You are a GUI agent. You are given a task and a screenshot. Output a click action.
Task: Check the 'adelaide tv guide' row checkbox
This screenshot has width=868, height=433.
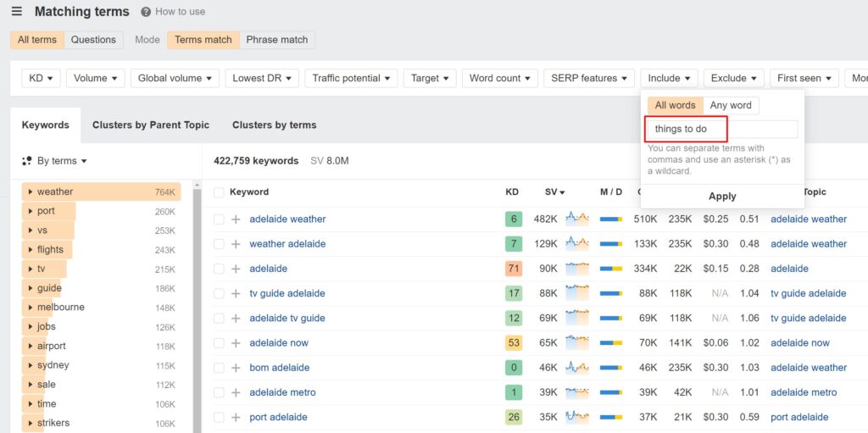pyautogui.click(x=219, y=319)
